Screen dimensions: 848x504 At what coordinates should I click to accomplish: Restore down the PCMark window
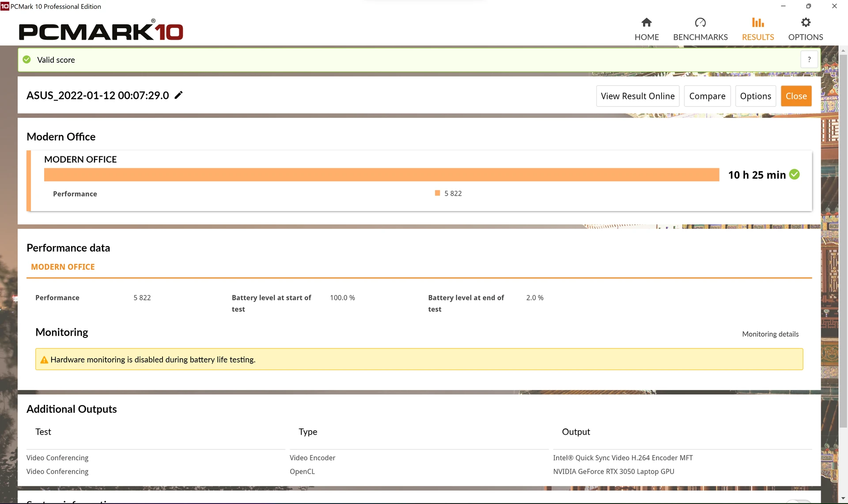point(808,6)
